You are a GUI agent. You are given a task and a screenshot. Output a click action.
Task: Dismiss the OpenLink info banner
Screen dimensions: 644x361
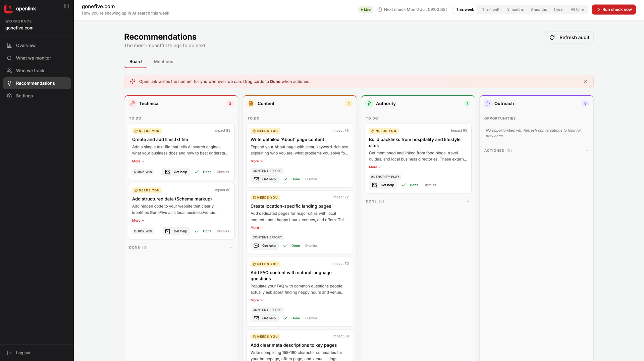[585, 82]
